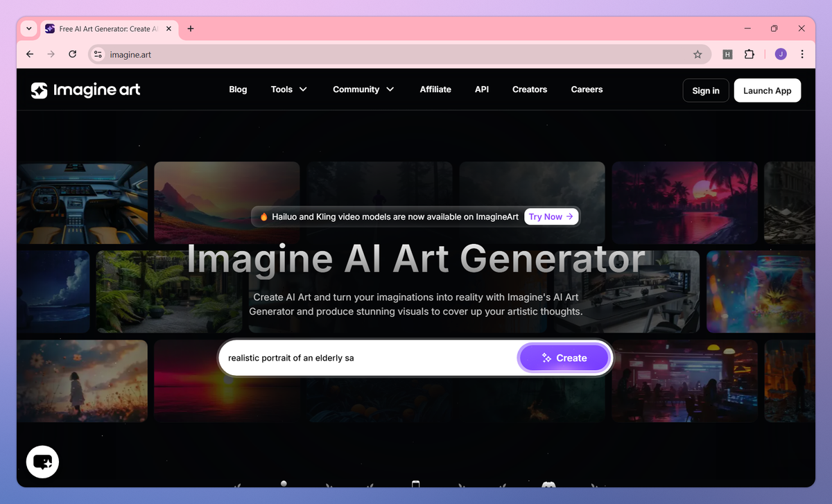This screenshot has height=504, width=832.
Task: Reload the page
Action: coord(72,54)
